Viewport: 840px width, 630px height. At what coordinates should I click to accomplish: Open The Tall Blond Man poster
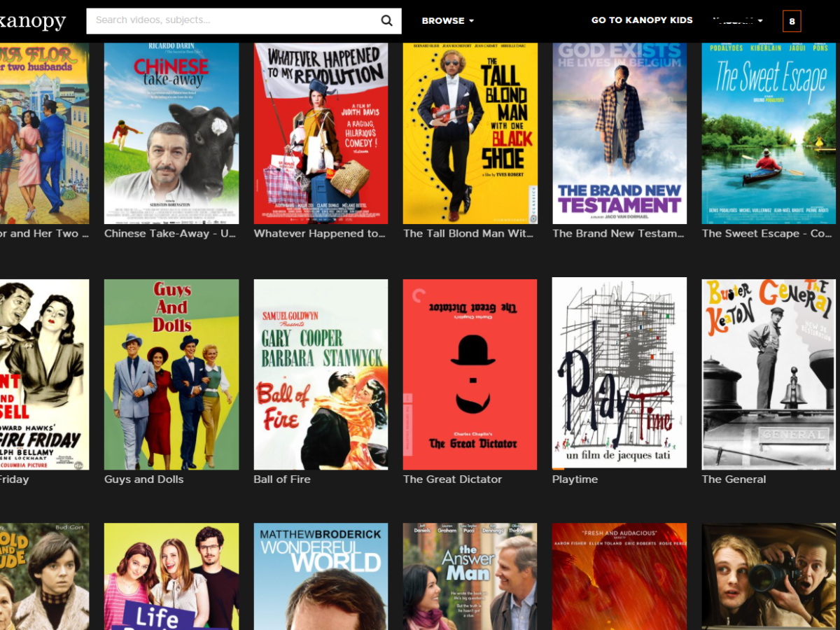[470, 133]
